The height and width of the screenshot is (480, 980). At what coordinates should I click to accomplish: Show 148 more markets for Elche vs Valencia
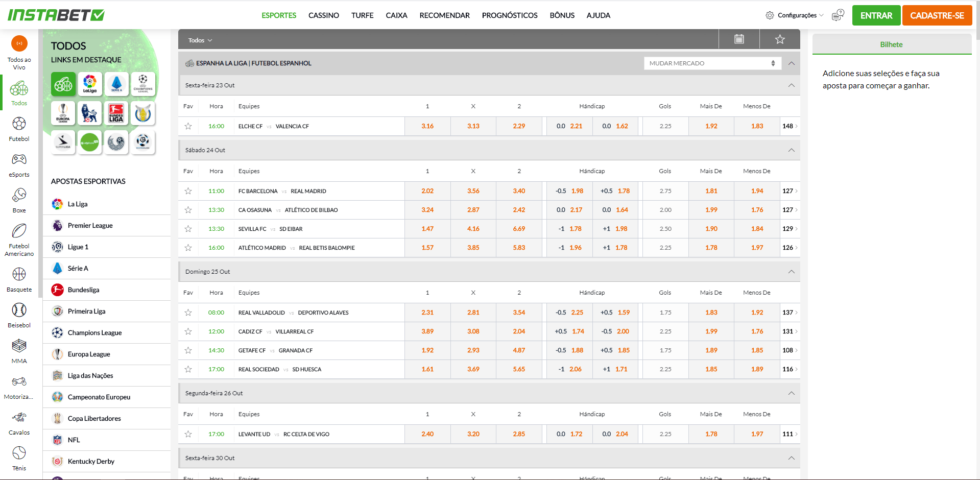pyautogui.click(x=790, y=126)
